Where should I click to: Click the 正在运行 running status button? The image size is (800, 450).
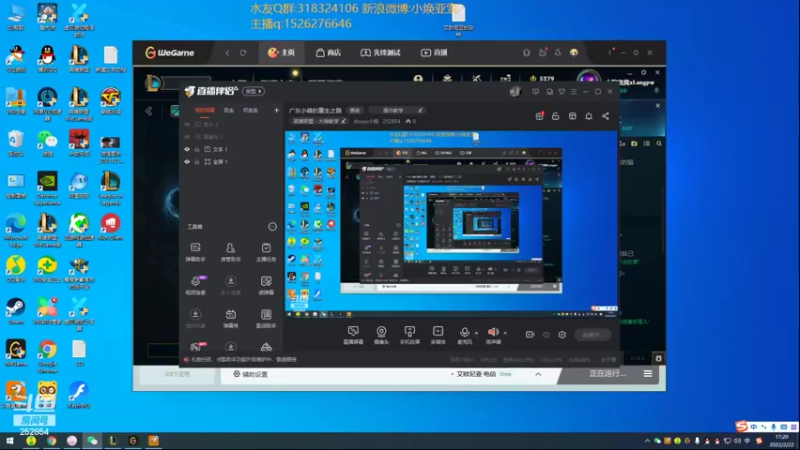click(607, 374)
